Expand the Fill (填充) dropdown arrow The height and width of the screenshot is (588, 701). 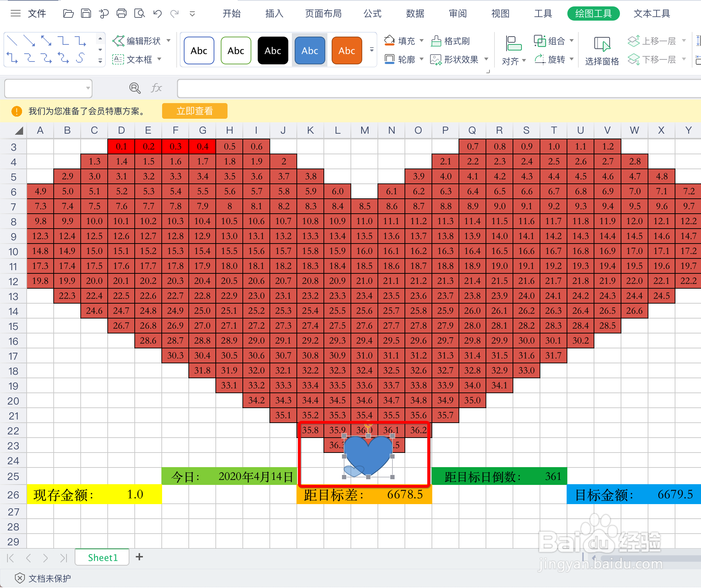[422, 41]
